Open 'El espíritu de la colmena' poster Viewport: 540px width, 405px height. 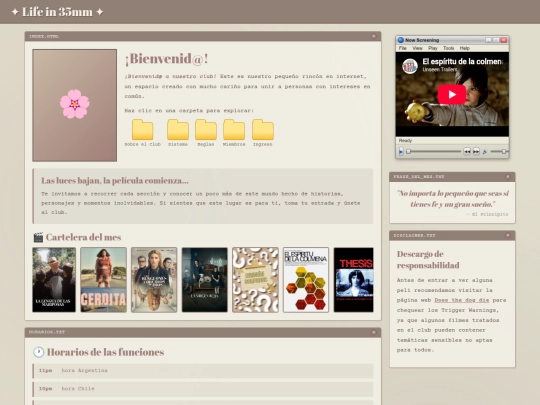coord(306,280)
